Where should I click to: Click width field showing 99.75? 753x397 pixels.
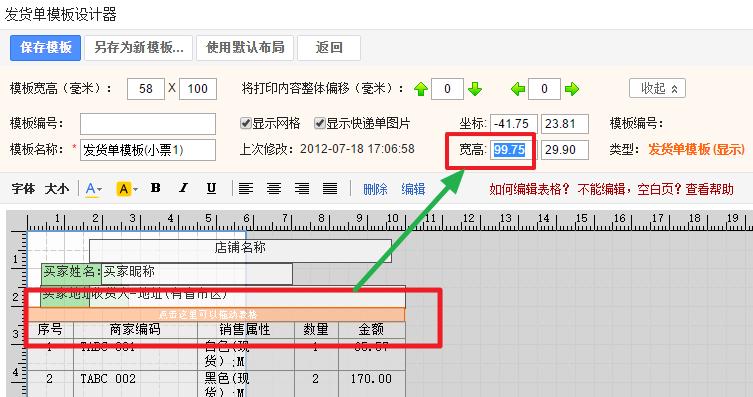tap(514, 150)
